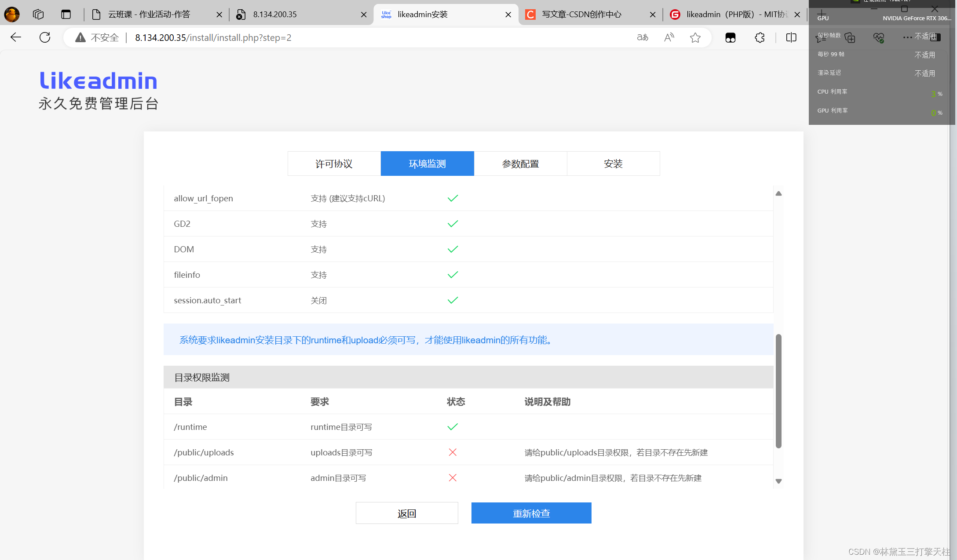957x560 pixels.
Task: Open the browser profile avatar menu
Action: click(x=11, y=14)
